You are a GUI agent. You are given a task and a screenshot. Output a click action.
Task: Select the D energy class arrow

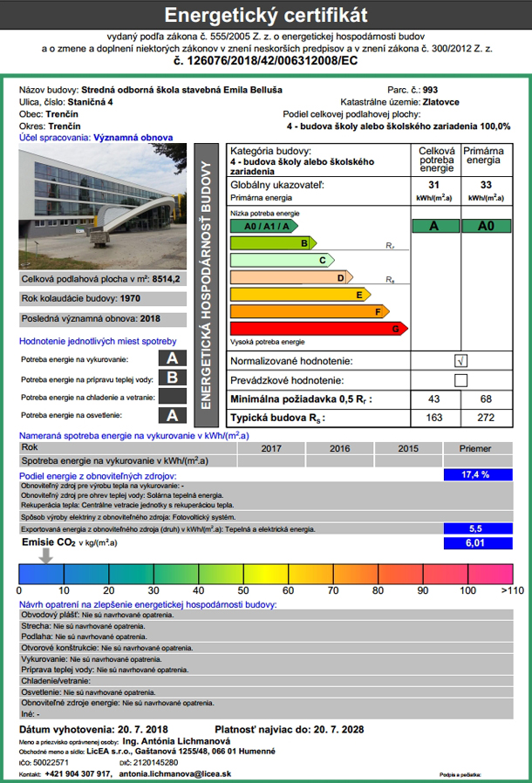pyautogui.click(x=291, y=277)
